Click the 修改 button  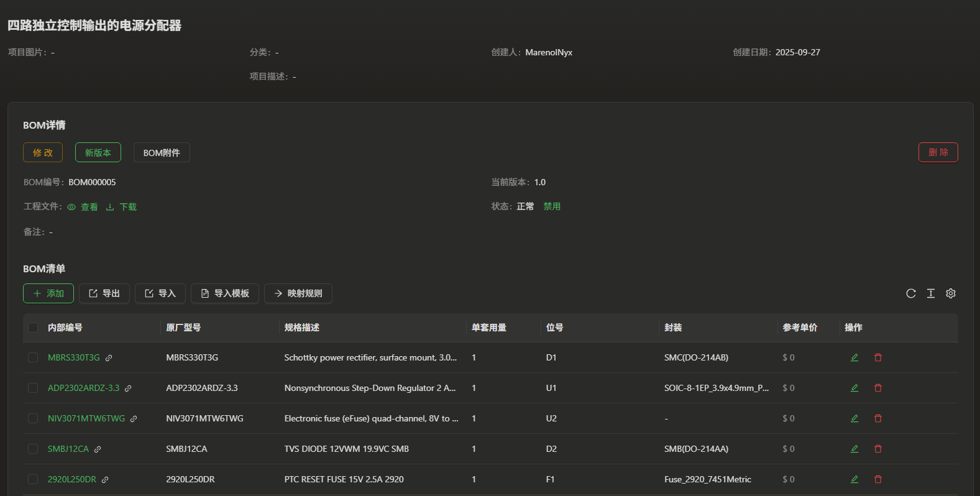pyautogui.click(x=43, y=152)
